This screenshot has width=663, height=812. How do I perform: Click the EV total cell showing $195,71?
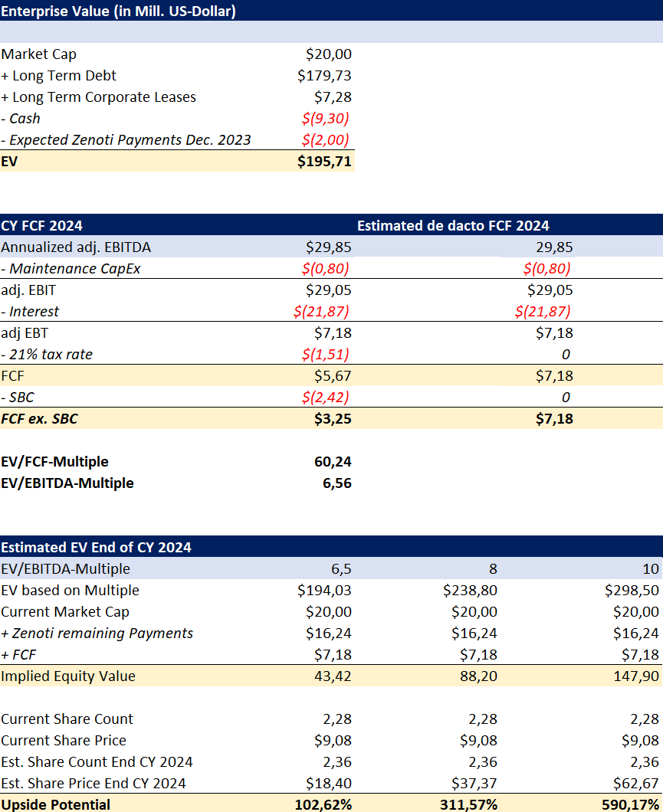[x=325, y=161]
